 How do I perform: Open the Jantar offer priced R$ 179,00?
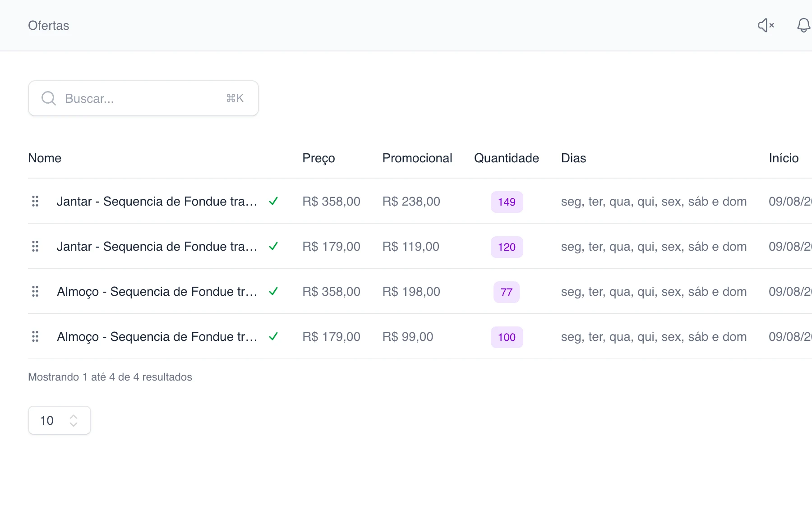point(157,246)
